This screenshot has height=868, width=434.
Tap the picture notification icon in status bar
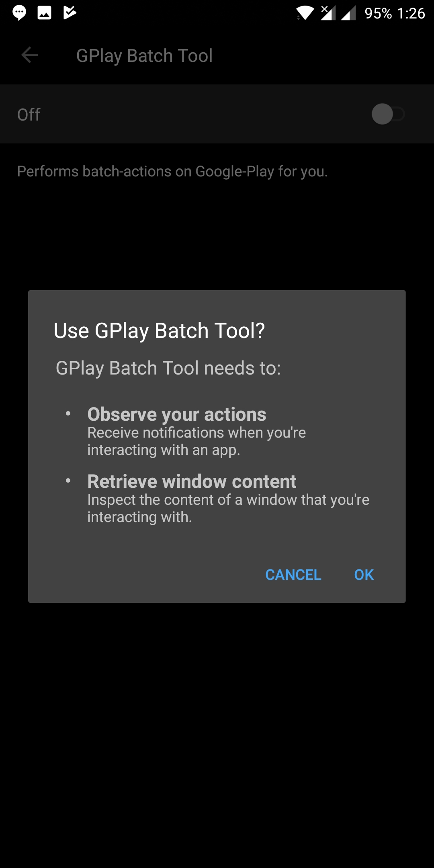coord(44,13)
